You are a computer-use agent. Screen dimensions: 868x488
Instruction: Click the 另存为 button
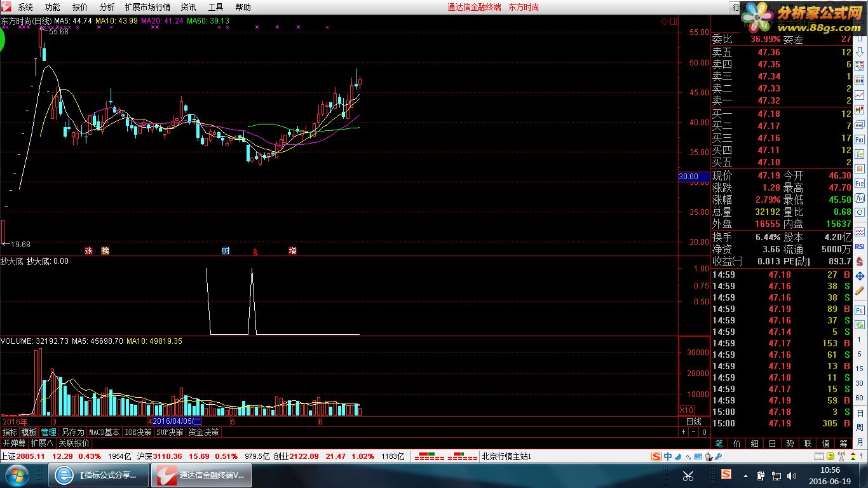coord(72,432)
